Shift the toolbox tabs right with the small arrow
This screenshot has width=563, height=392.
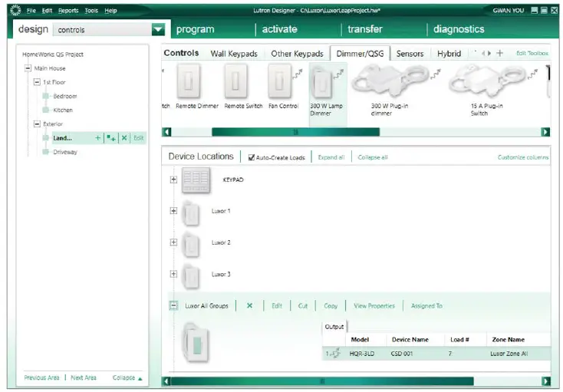click(489, 54)
